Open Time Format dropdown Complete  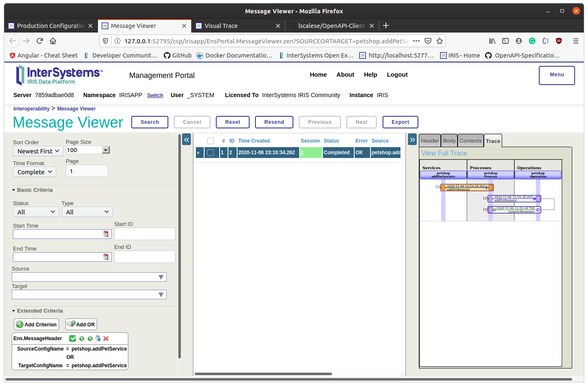pos(35,172)
